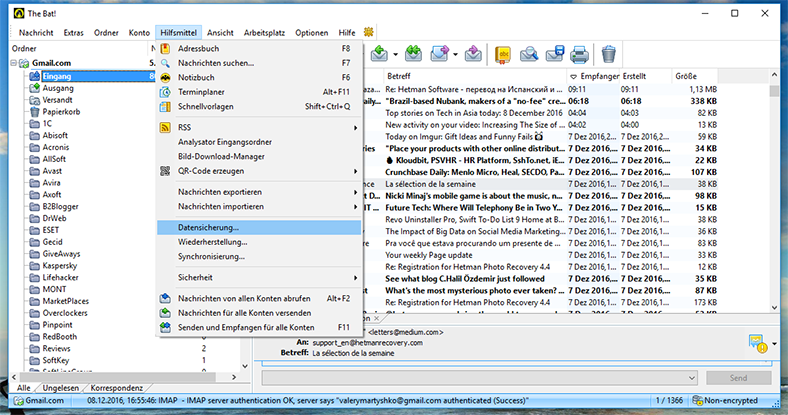Click the Forward message envelope icon
Viewport: 788px width, 415px height.
tap(439, 54)
